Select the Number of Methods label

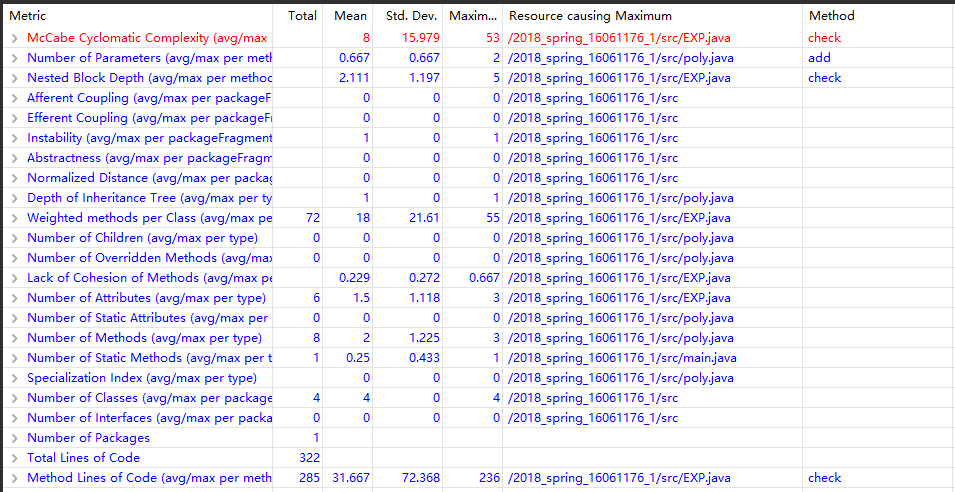tap(145, 338)
